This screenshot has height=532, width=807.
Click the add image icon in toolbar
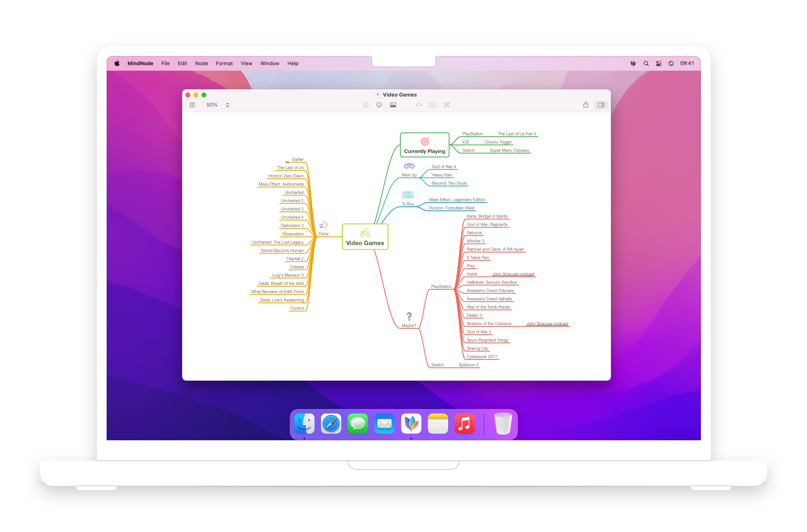[x=393, y=105]
